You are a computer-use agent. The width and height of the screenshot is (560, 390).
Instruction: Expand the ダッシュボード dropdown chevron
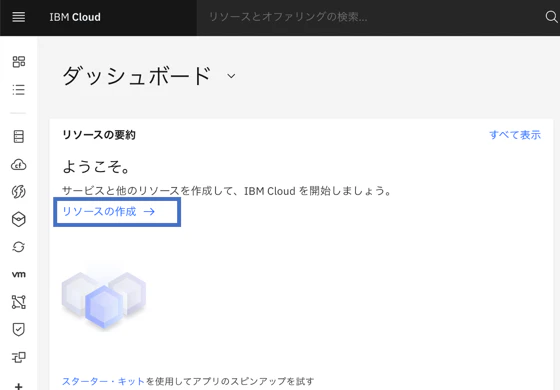[x=231, y=76]
